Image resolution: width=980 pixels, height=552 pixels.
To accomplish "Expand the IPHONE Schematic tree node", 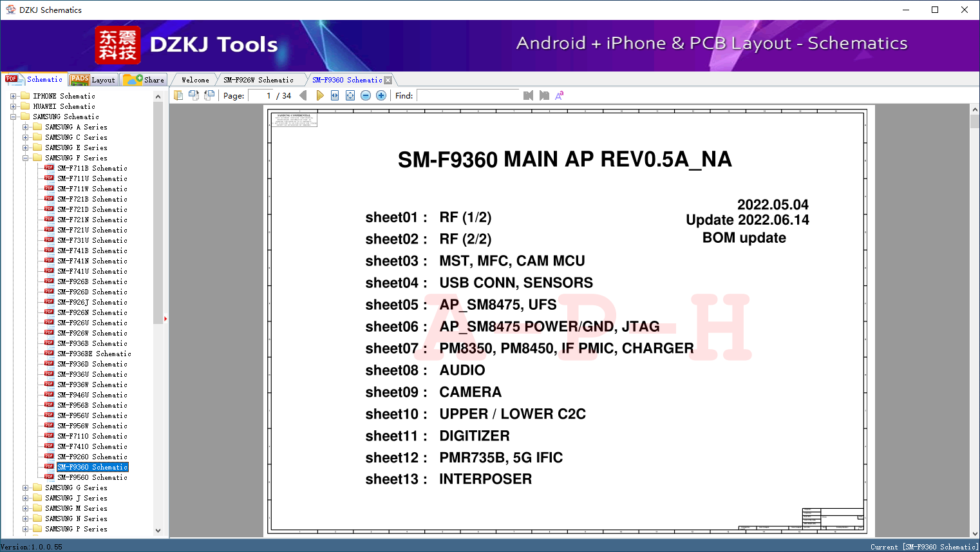I will click(13, 96).
